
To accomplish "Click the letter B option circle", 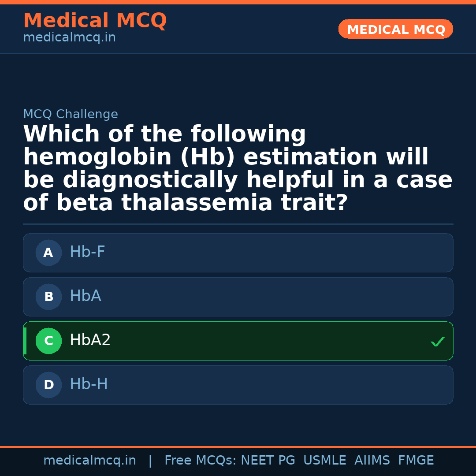I will click(x=48, y=297).
